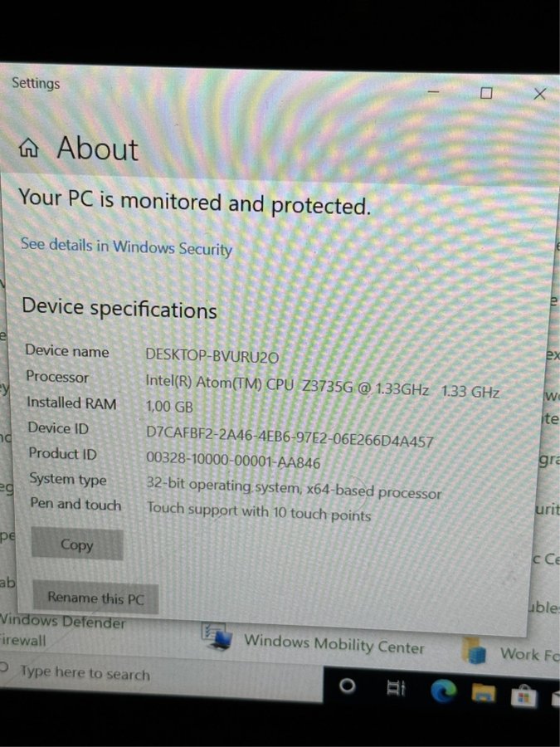
Task: Open See details in Windows Security
Action: (x=126, y=247)
